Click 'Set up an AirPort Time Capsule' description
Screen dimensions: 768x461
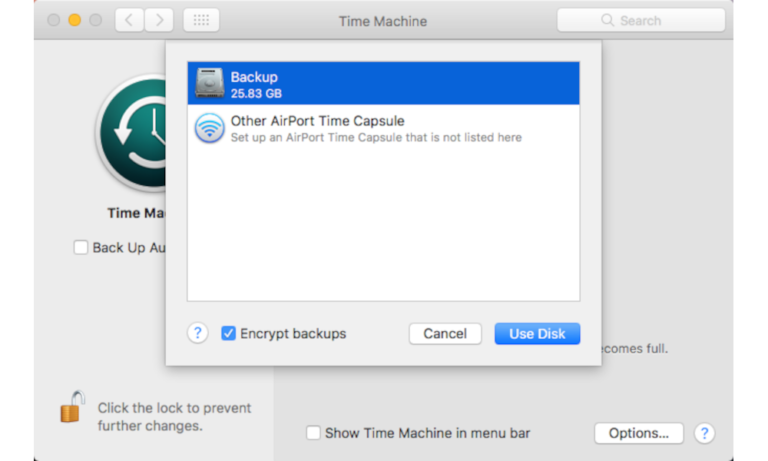coord(376,138)
